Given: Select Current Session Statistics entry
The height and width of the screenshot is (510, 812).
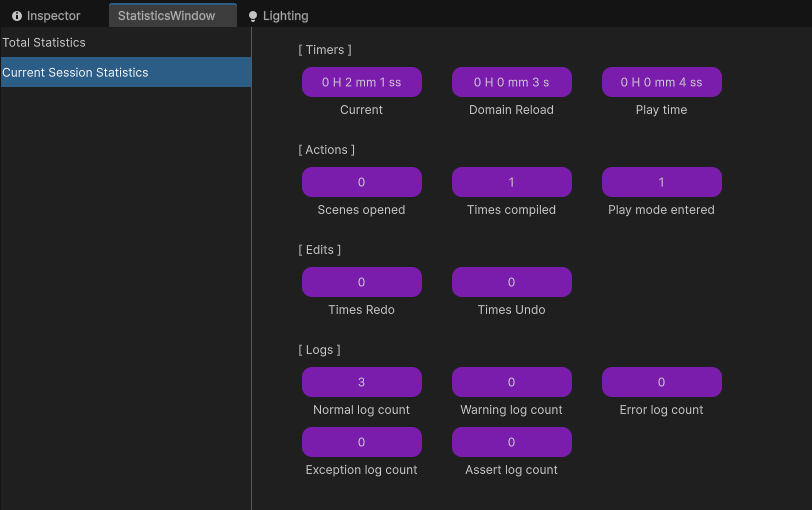Looking at the screenshot, I should click(75, 73).
